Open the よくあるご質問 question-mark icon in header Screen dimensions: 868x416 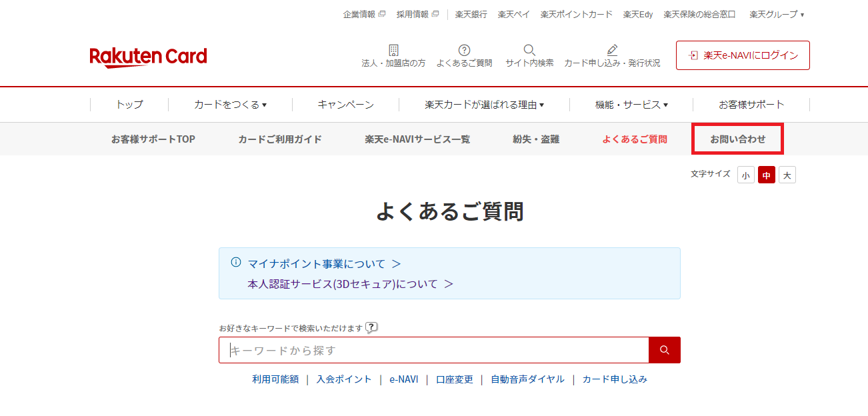pos(465,50)
